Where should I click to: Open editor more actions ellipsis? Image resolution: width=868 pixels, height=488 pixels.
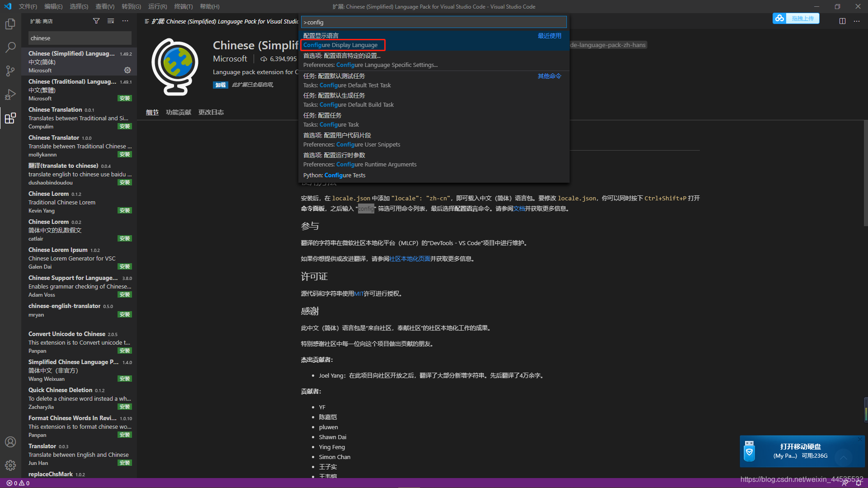coord(857,21)
